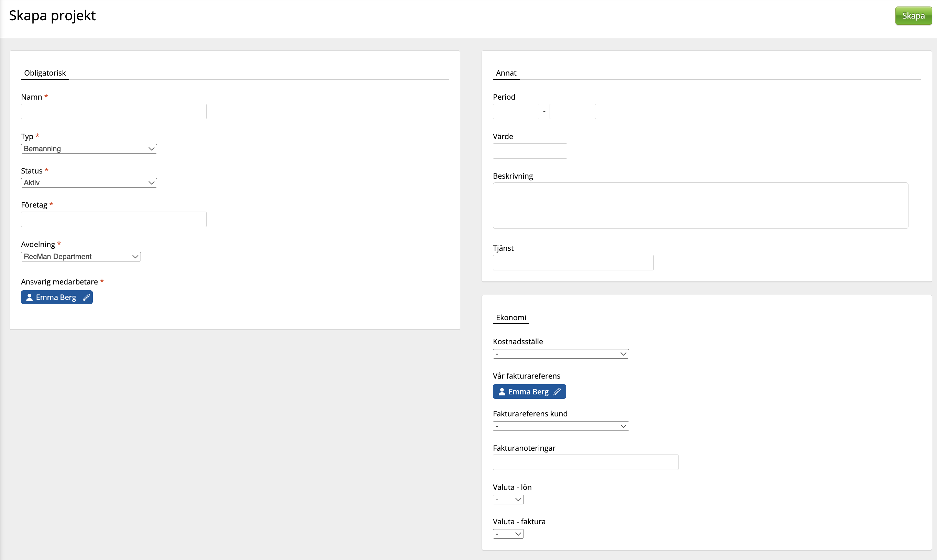Open the Typ dropdown

[x=89, y=149]
